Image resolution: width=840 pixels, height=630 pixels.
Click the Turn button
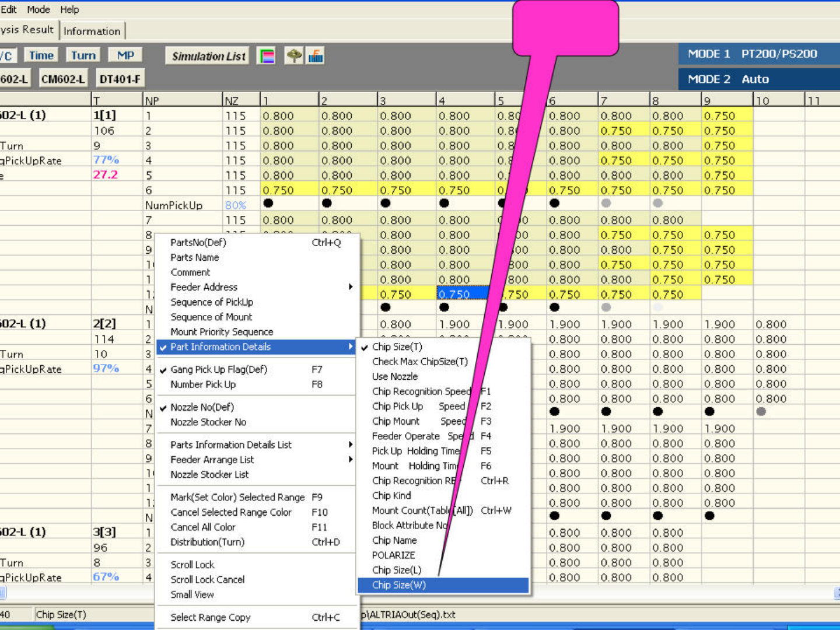(x=83, y=55)
